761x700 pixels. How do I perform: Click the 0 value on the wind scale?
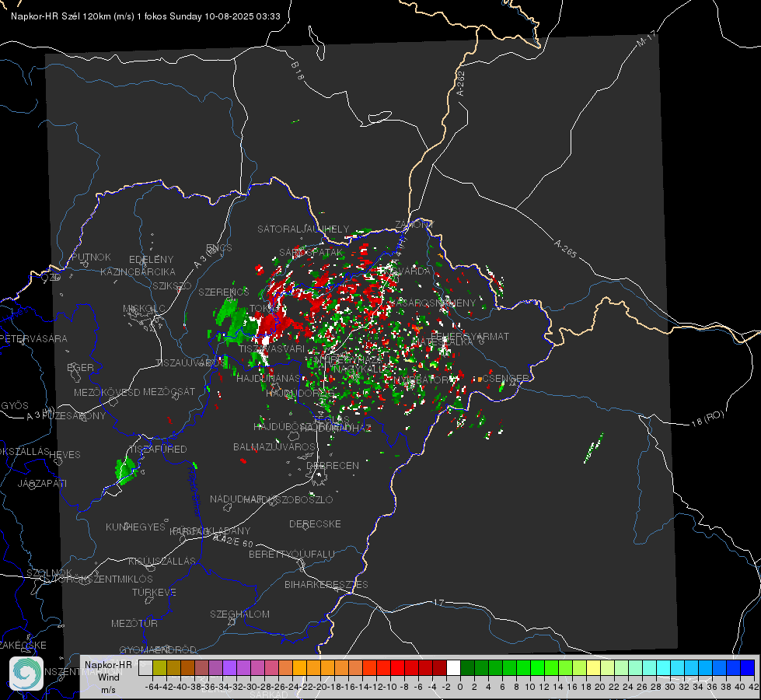(x=460, y=687)
